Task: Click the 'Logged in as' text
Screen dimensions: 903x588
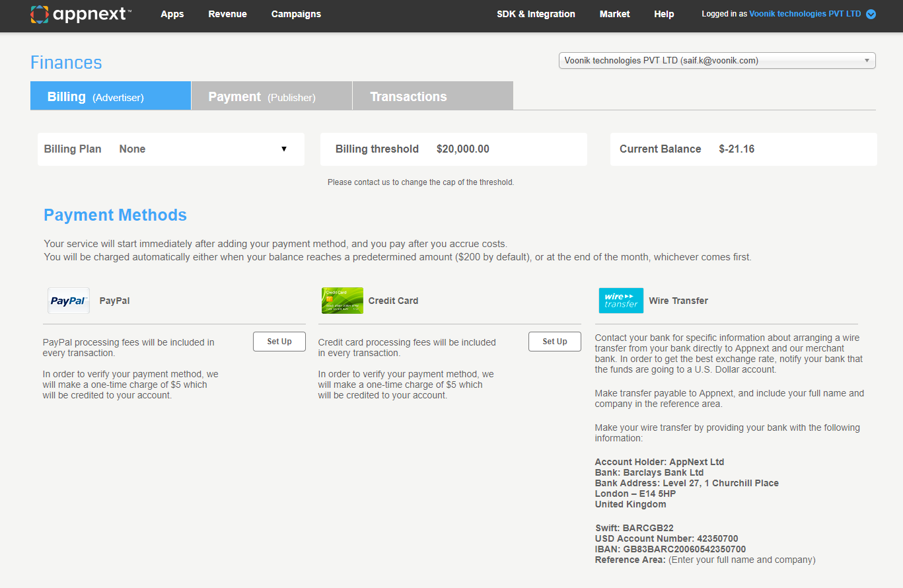Action: coord(724,14)
